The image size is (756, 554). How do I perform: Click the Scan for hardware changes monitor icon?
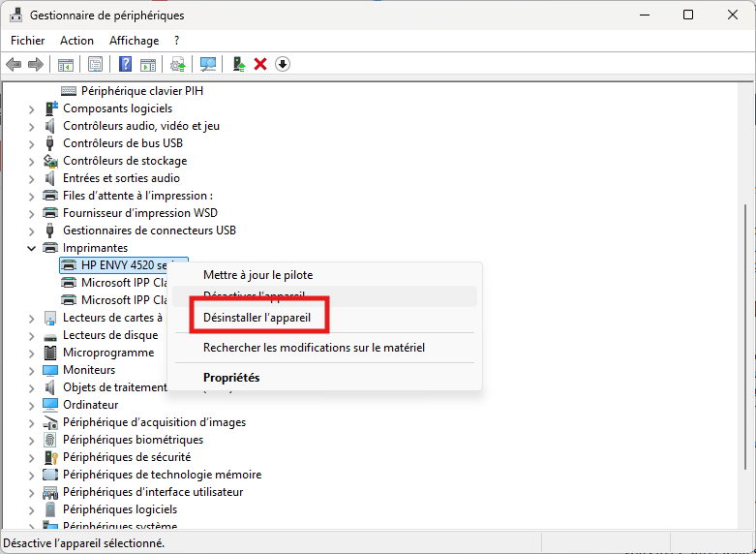208,64
